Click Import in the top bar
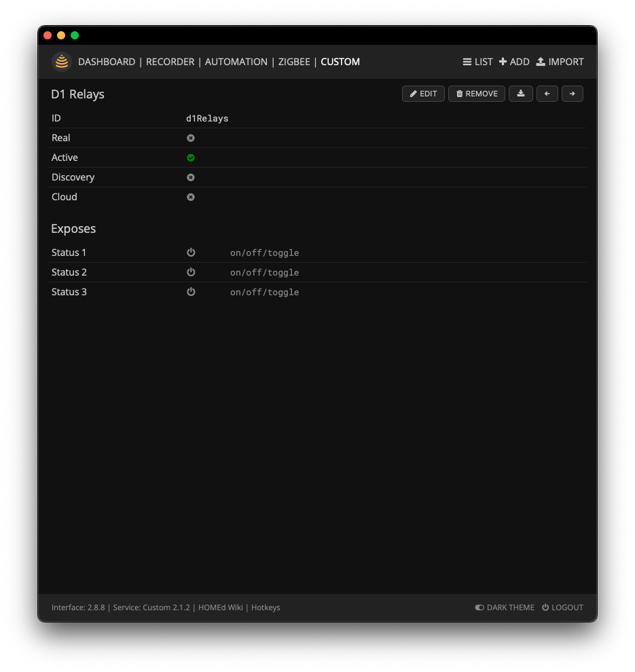Viewport: 635px width, 672px height. [x=560, y=62]
